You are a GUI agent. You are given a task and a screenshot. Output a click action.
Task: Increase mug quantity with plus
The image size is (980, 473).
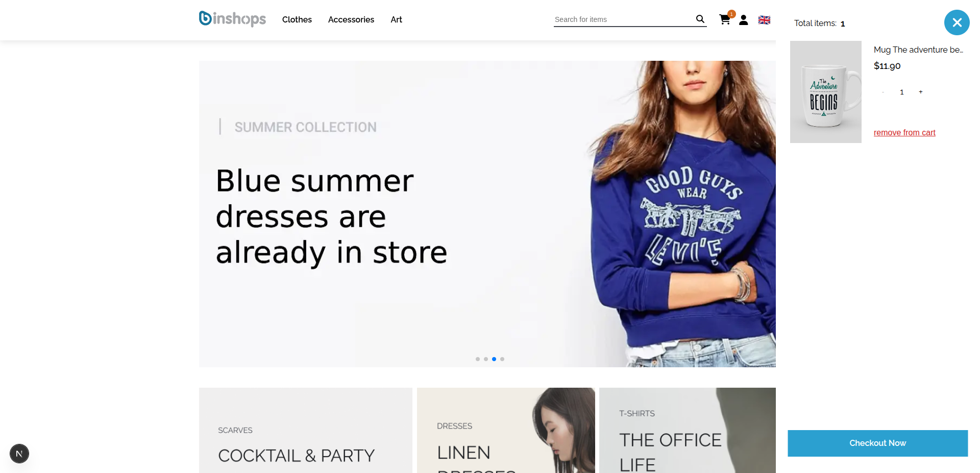click(921, 92)
